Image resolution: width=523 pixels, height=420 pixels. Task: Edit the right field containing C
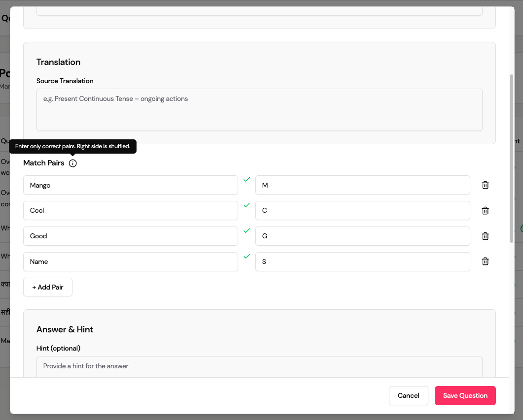[362, 211]
